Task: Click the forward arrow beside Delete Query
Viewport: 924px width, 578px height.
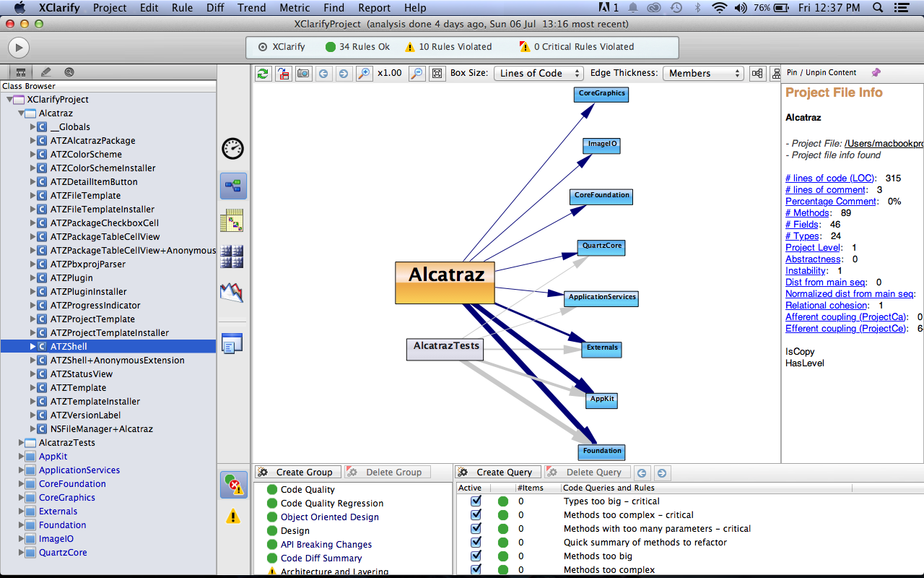Action: [x=661, y=473]
